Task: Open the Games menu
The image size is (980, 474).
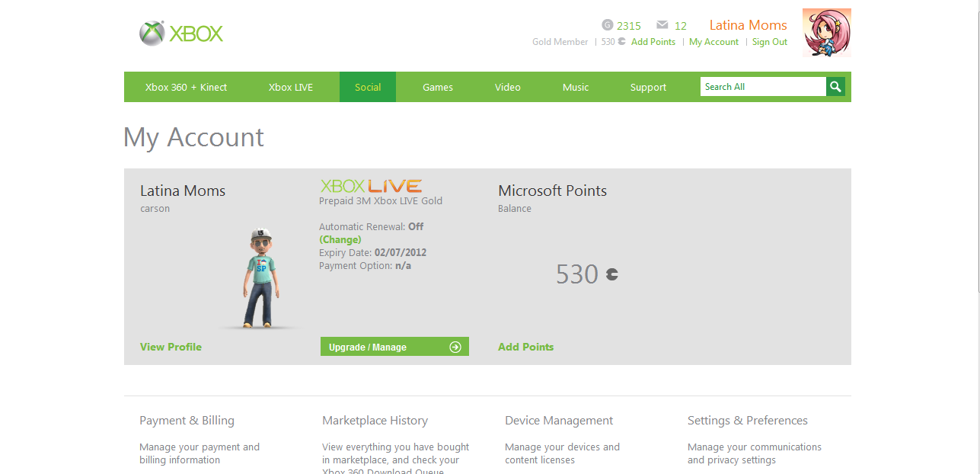Action: point(438,87)
